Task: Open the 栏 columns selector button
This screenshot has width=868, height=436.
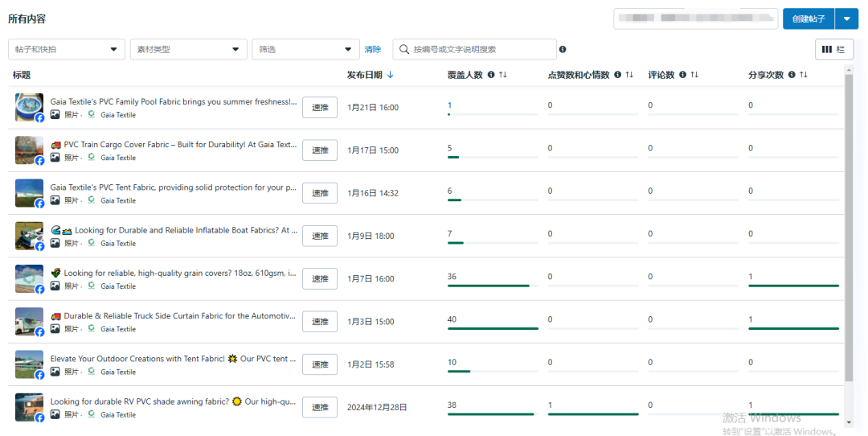Action: [x=833, y=49]
